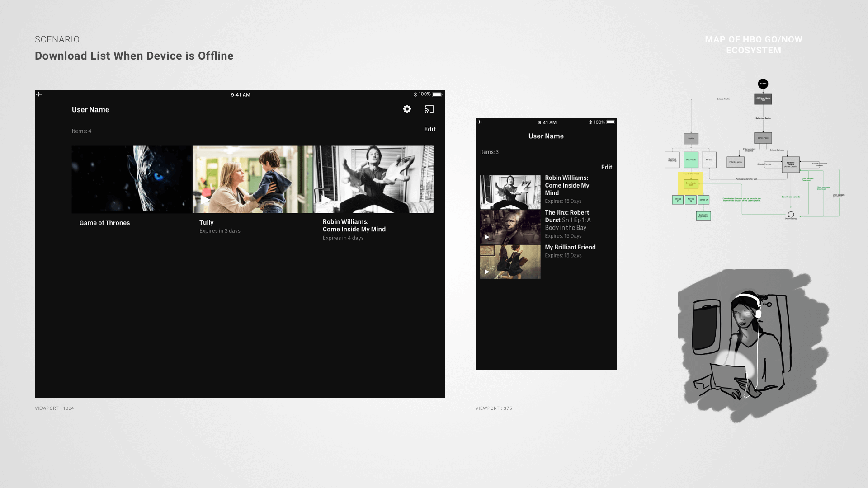The height and width of the screenshot is (488, 868).
Task: Click the battery icon on the tablet status bar
Action: click(437, 94)
